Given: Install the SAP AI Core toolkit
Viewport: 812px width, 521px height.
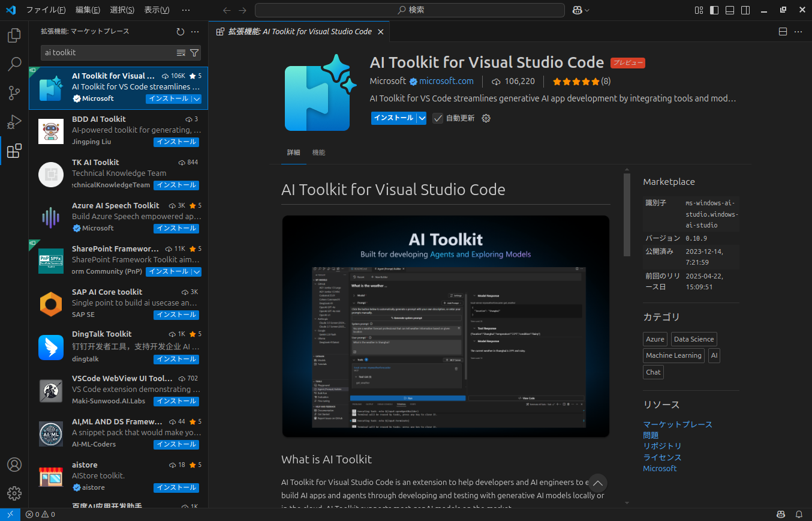Looking at the screenshot, I should pos(176,315).
